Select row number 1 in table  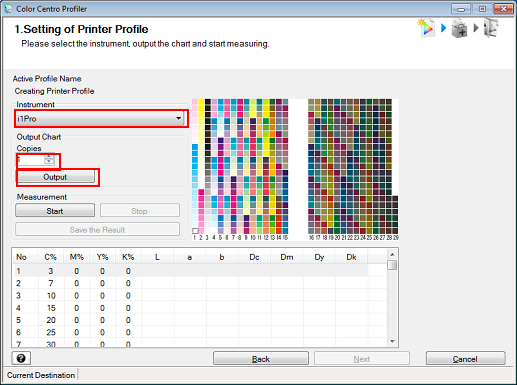[190, 271]
